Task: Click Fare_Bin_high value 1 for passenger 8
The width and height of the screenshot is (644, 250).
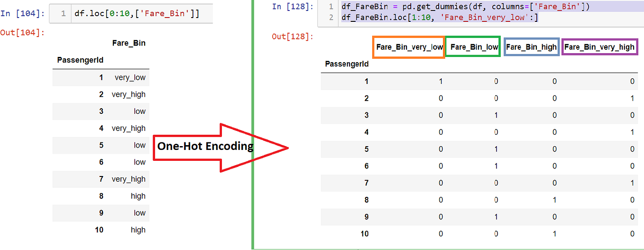Action: (554, 200)
